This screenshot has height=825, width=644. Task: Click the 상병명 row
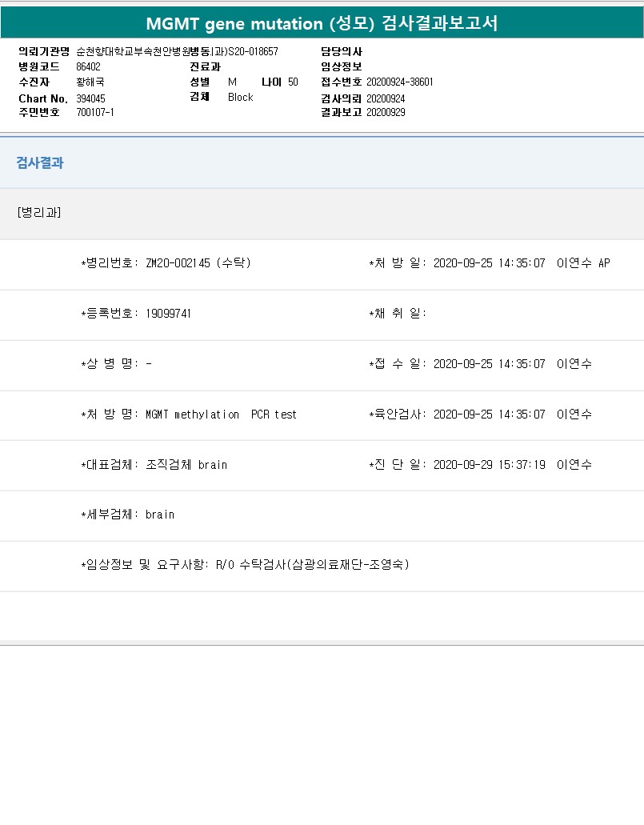(x=116, y=364)
